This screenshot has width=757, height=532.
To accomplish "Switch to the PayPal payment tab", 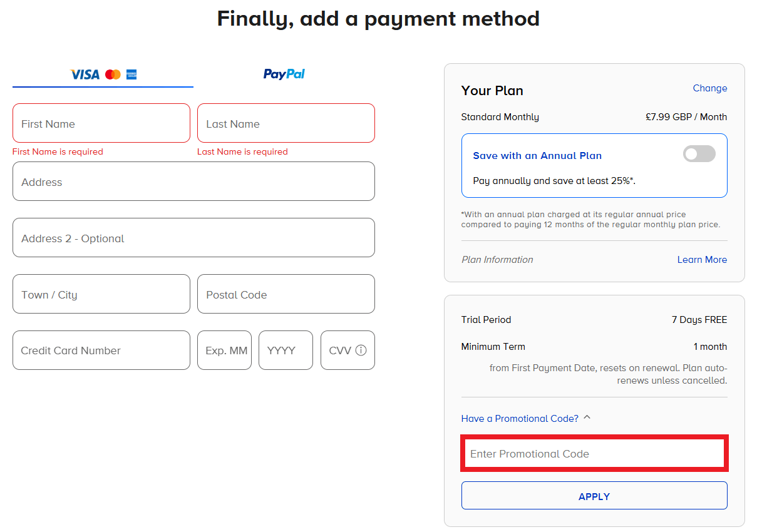I will click(284, 74).
